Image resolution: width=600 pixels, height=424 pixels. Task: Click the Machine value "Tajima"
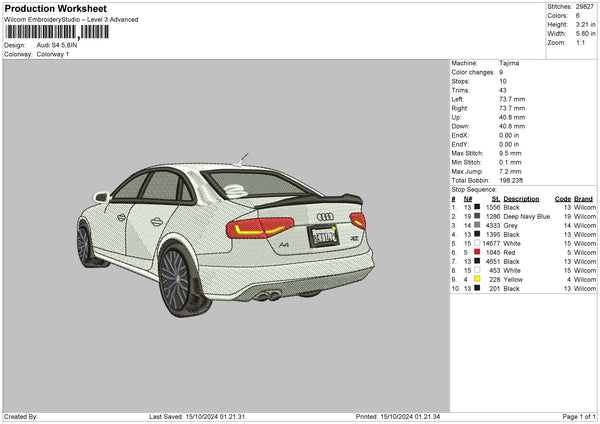[x=509, y=63]
